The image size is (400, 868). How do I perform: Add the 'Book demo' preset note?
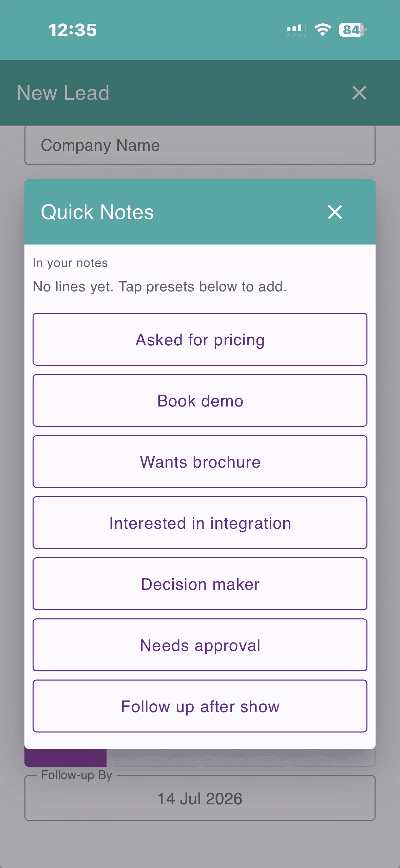tap(200, 400)
